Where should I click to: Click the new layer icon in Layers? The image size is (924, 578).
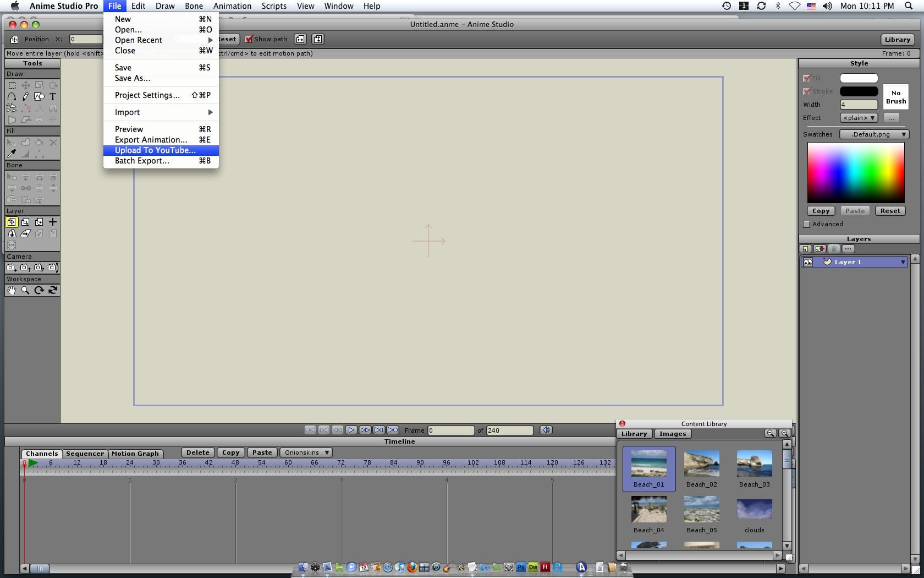(806, 249)
